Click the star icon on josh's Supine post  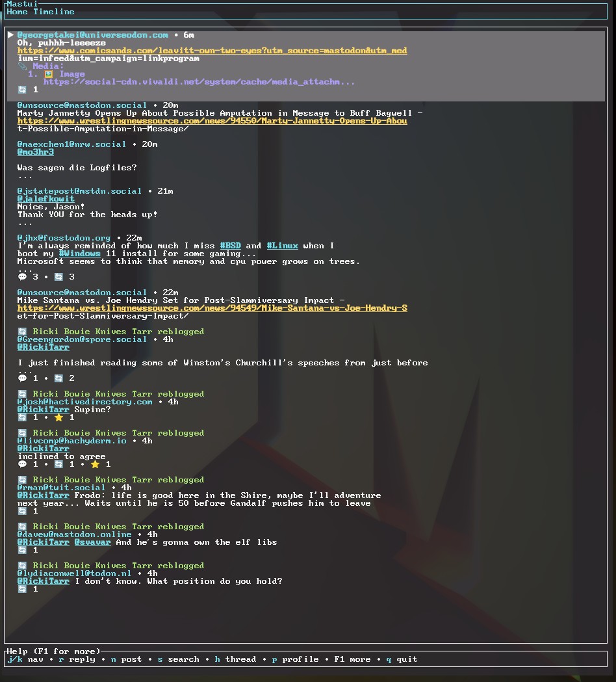tap(59, 417)
